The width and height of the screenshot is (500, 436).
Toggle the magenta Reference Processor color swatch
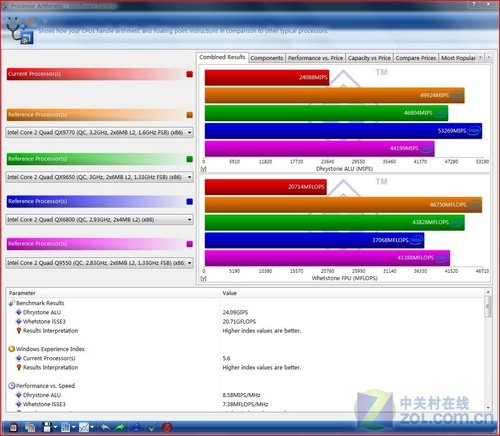(190, 244)
